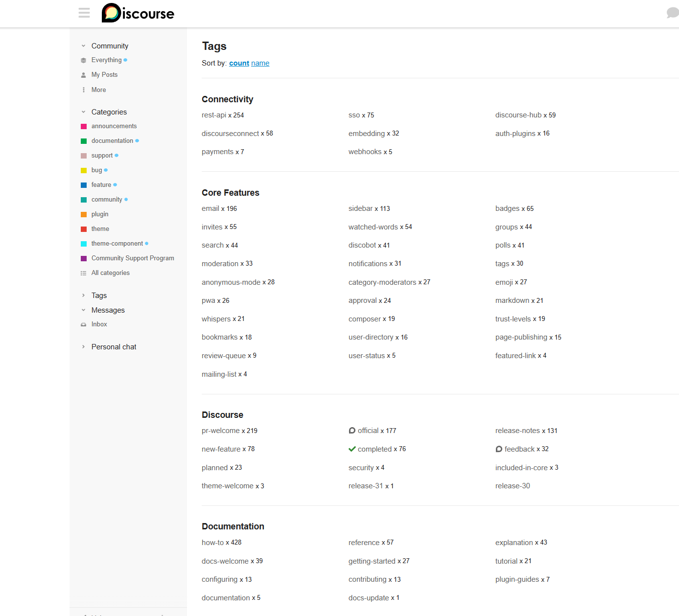Open the category-moderators tag

[382, 282]
